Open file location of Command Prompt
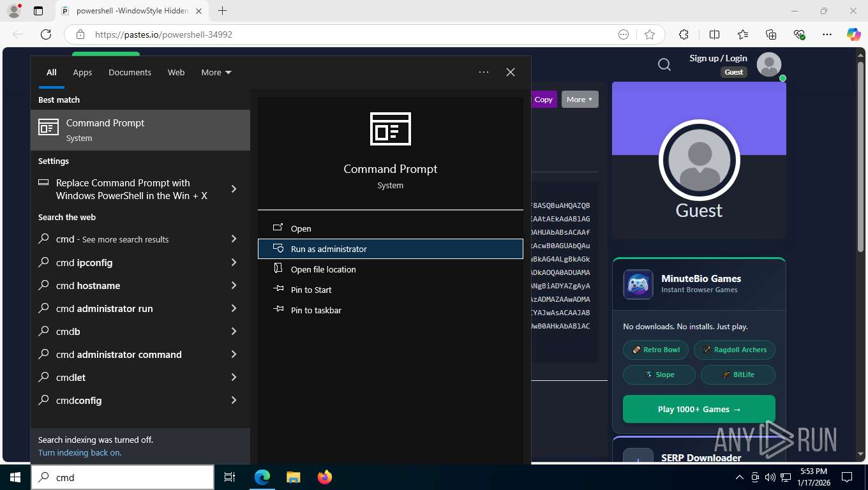 tap(391, 269)
